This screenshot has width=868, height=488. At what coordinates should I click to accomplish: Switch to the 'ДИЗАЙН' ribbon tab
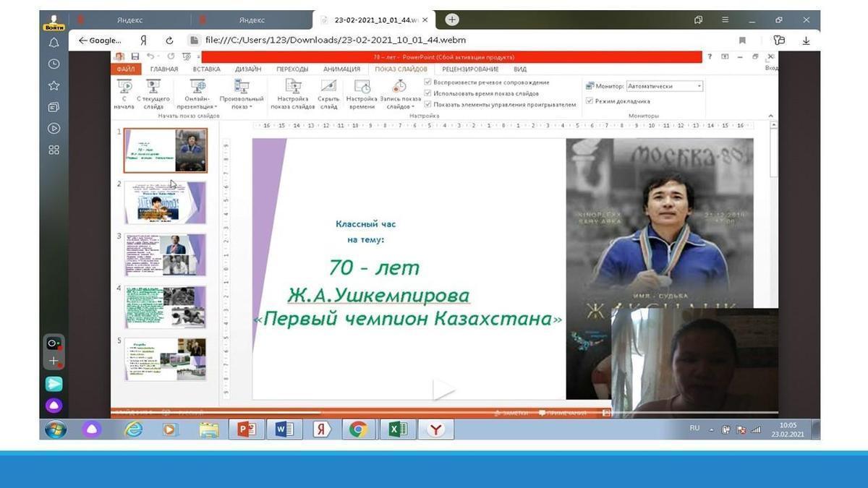point(248,69)
